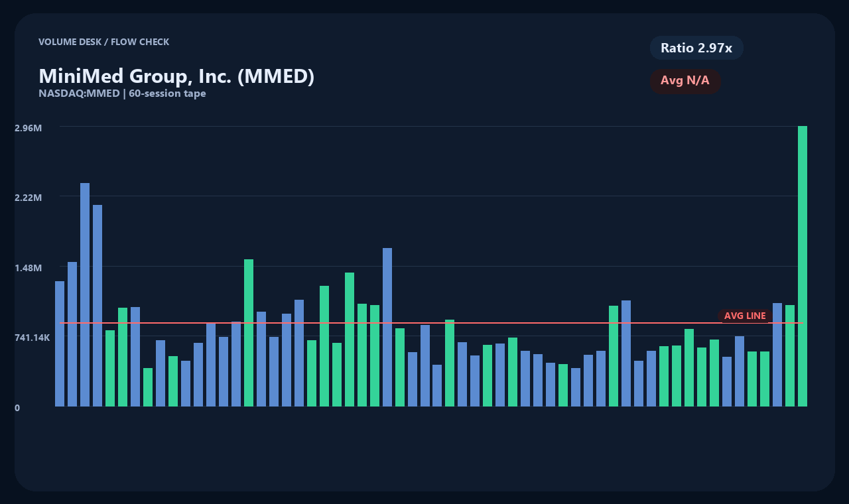Click the Avg N/A badge
Image resolution: width=849 pixels, height=504 pixels.
pos(685,81)
